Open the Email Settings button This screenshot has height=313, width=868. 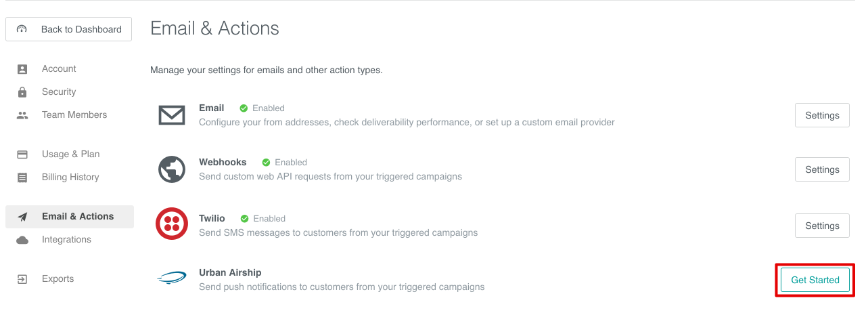point(821,115)
